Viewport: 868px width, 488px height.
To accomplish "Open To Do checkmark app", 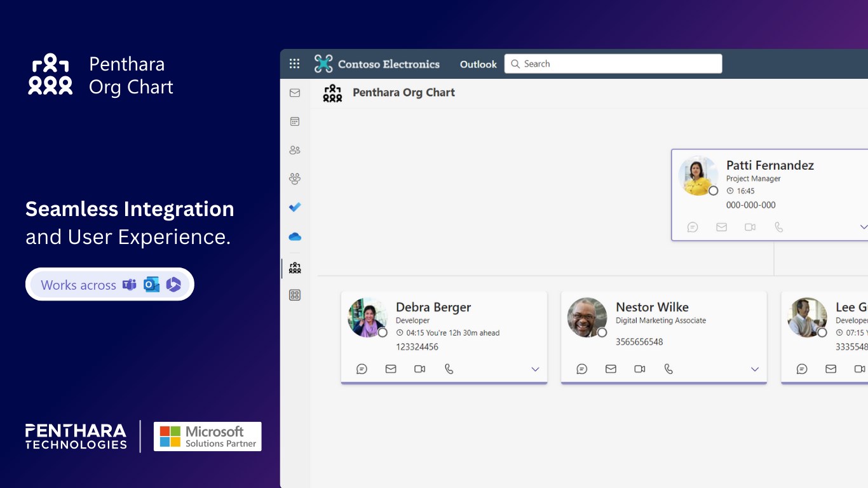I will pos(295,207).
